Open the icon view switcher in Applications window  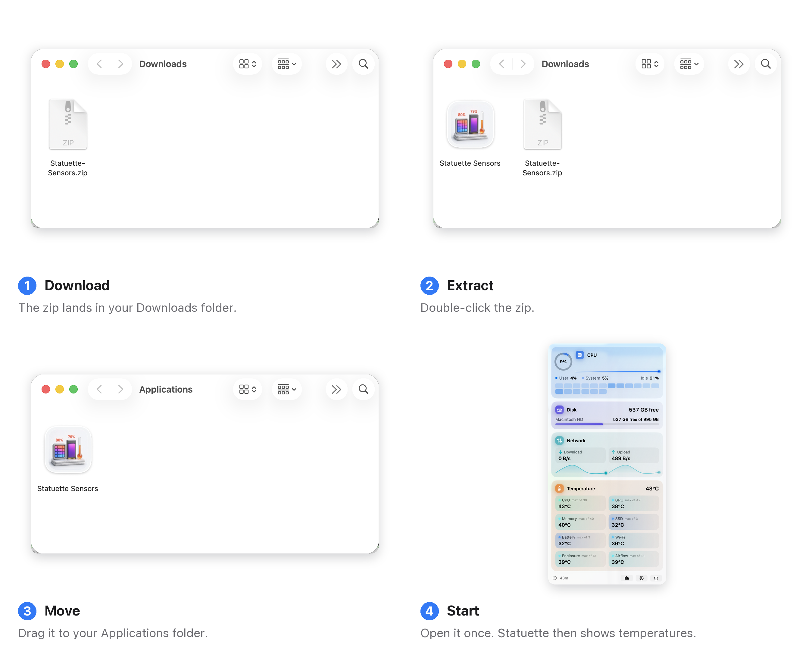(248, 389)
